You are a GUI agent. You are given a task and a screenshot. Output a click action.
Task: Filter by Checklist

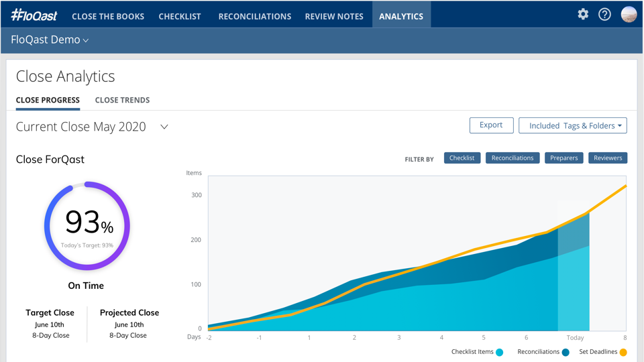point(462,158)
